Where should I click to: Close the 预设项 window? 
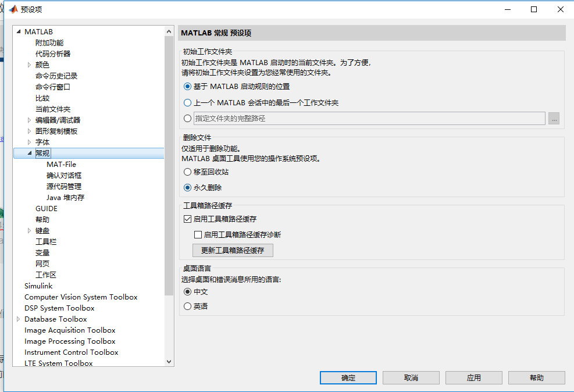point(561,9)
